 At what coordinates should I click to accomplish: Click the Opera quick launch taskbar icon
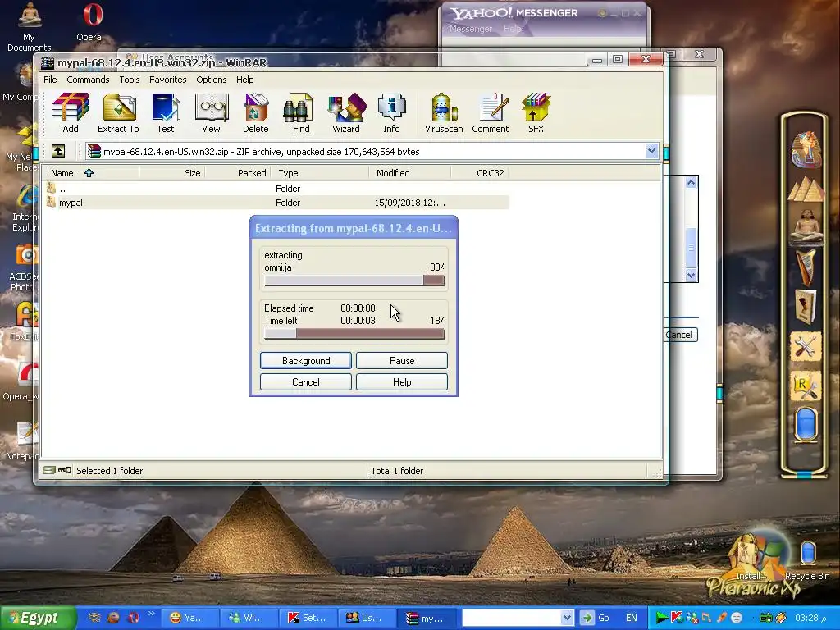point(133,618)
